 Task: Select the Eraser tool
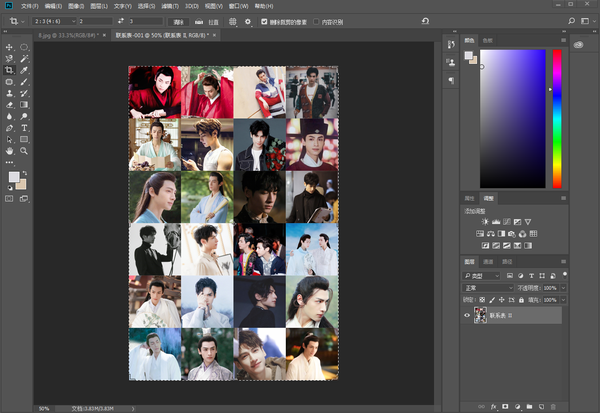tap(10, 105)
